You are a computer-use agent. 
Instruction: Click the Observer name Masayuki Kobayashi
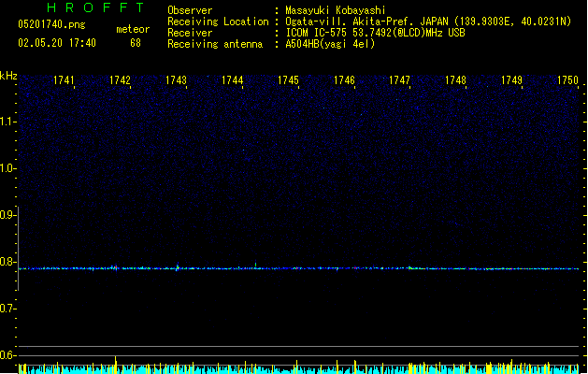pos(335,10)
